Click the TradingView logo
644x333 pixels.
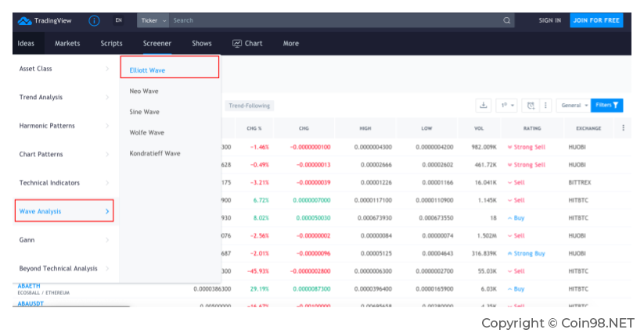(45, 20)
